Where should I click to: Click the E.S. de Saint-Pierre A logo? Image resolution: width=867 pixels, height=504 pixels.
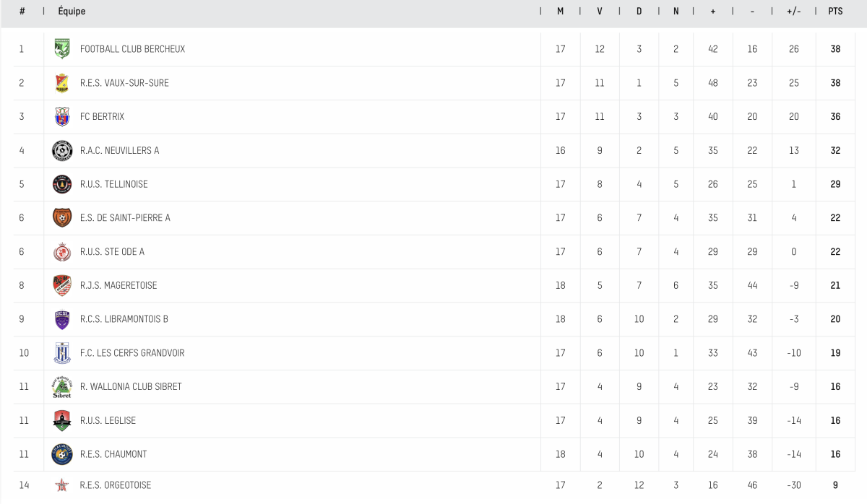(62, 217)
